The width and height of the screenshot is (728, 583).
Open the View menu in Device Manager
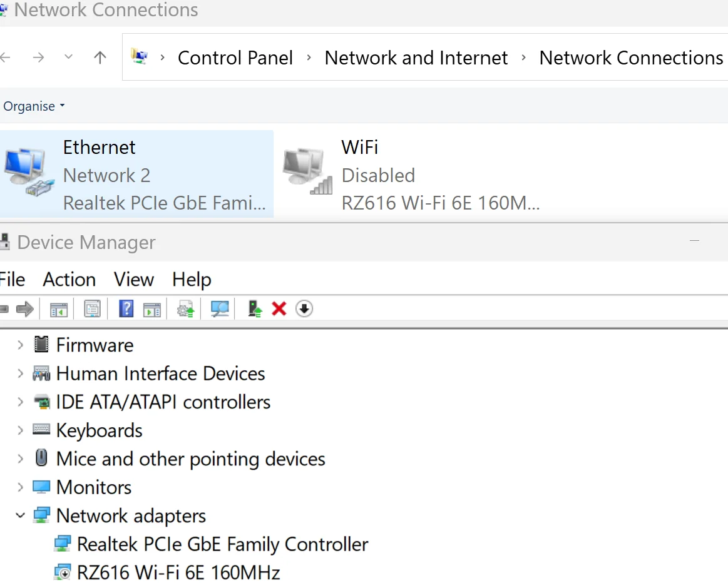[x=134, y=280]
